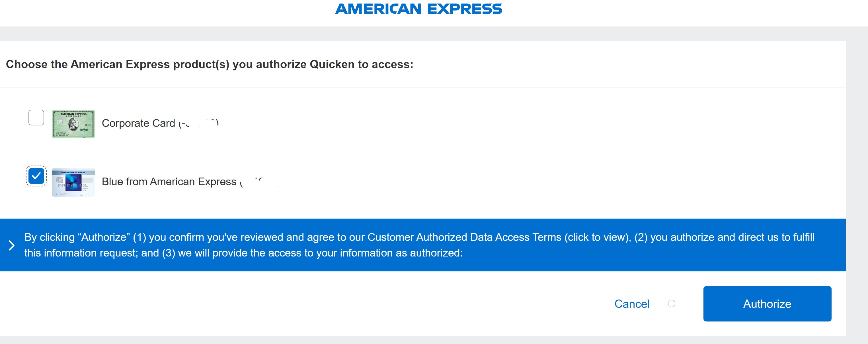Enable the Corporate Card checkbox
This screenshot has height=344, width=868.
click(36, 118)
